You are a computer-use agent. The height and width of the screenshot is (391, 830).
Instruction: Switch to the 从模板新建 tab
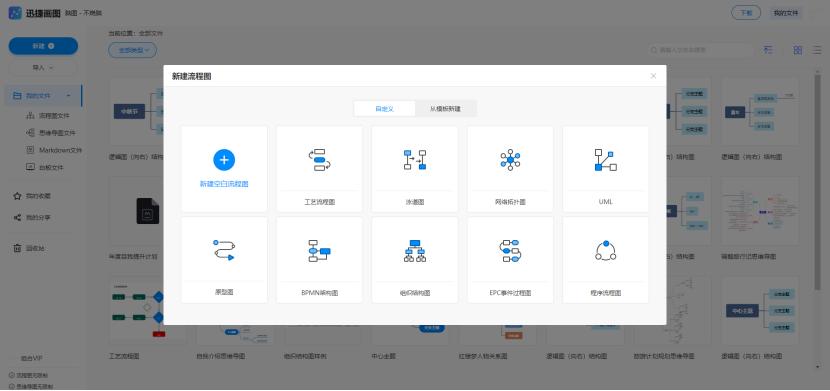click(x=445, y=108)
